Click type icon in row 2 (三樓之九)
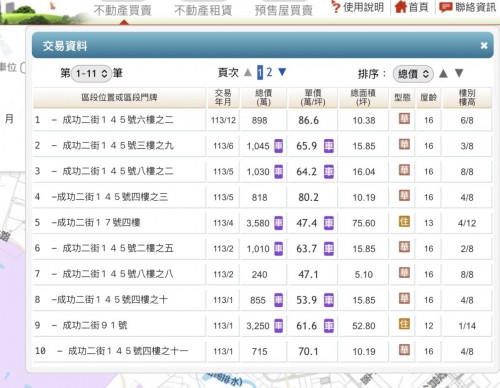The image size is (500, 388). pyautogui.click(x=404, y=144)
